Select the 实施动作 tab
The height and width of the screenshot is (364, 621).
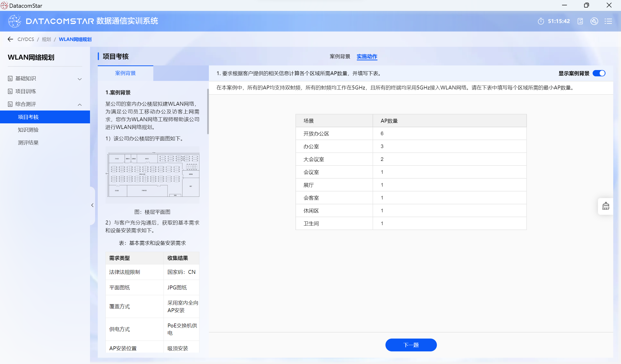(x=367, y=56)
